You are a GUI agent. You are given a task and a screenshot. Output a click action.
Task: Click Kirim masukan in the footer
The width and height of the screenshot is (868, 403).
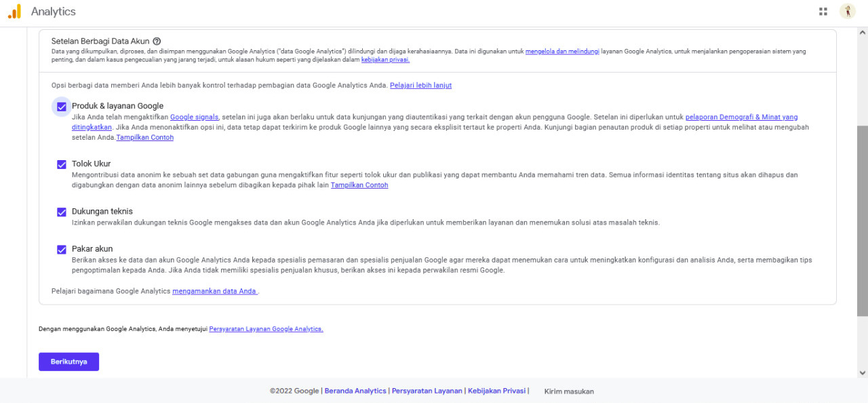(x=569, y=391)
